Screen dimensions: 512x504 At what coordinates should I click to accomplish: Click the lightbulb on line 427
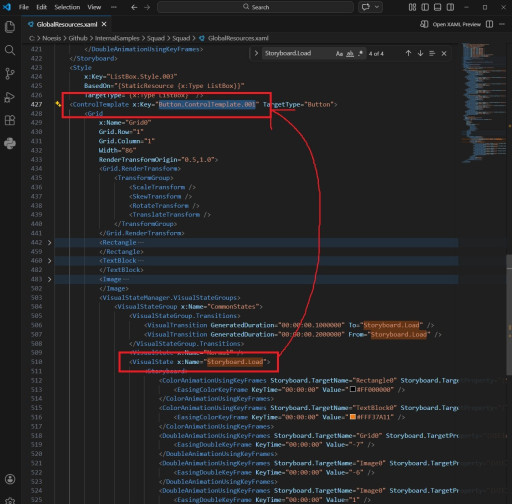[x=58, y=104]
